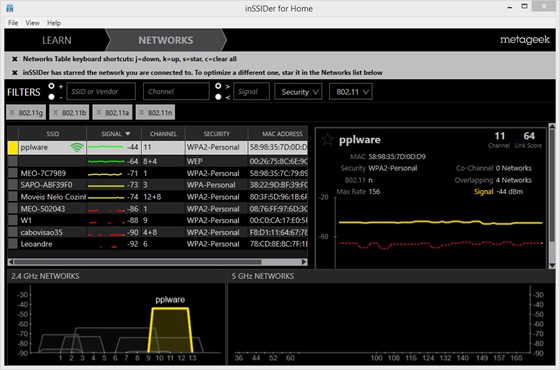560x370 pixels.
Task: Click the 5 GHz NETWORKS panel title
Action: [x=263, y=276]
